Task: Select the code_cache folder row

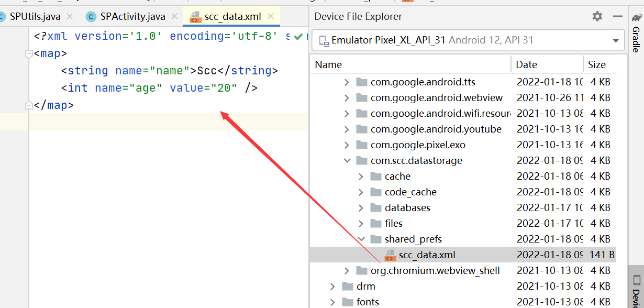Action: [x=463, y=192]
